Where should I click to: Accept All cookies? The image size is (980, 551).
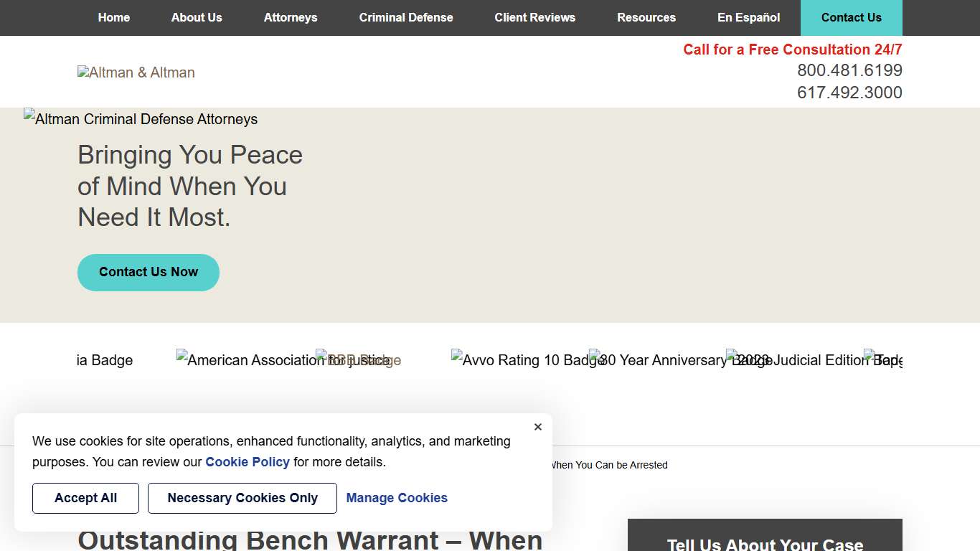[x=85, y=498]
